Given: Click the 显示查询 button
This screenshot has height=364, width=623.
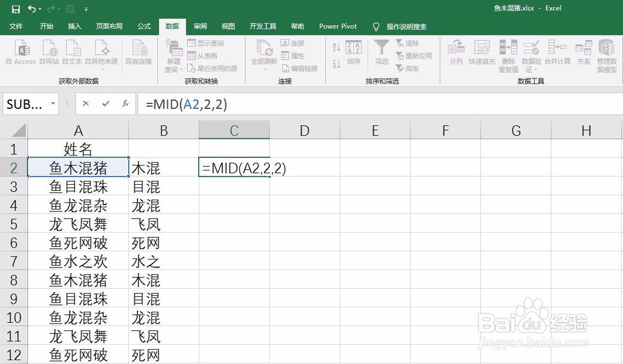Looking at the screenshot, I should point(206,44).
